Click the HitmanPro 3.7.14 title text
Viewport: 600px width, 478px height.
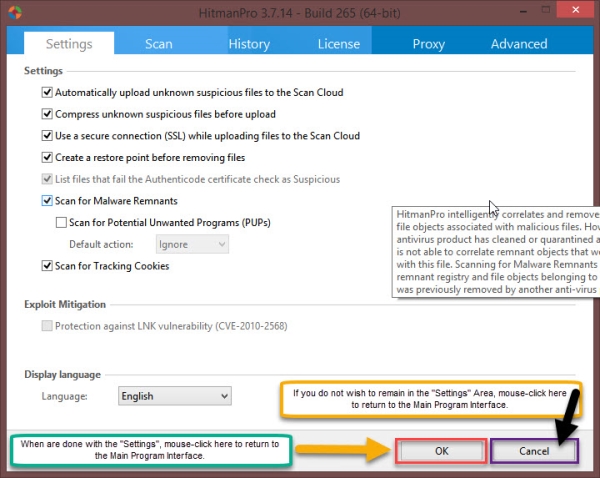tap(300, 13)
